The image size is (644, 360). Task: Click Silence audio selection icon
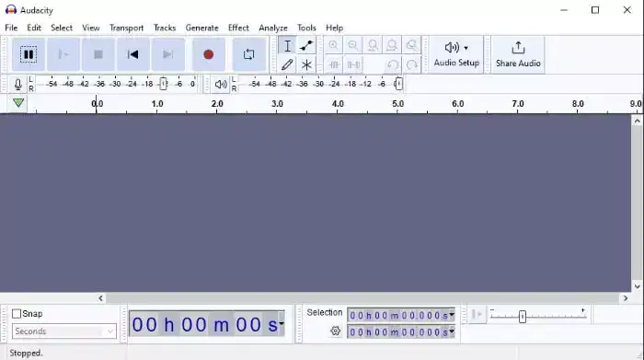(x=353, y=64)
